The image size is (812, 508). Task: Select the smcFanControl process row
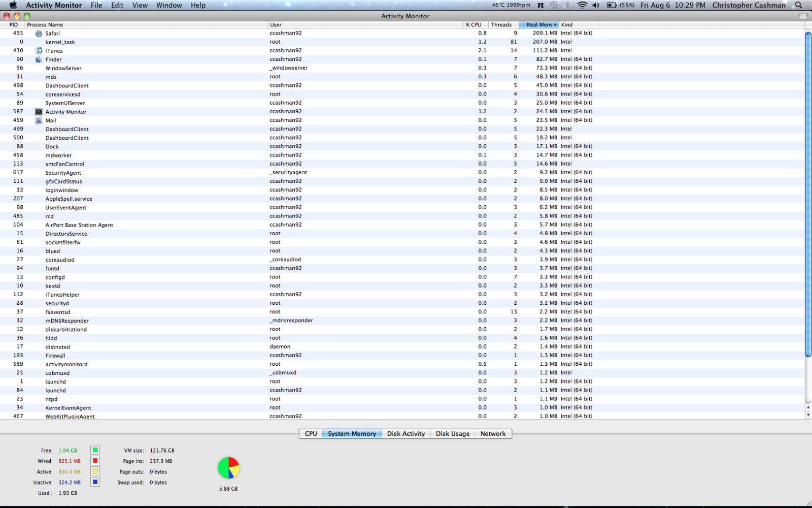402,164
